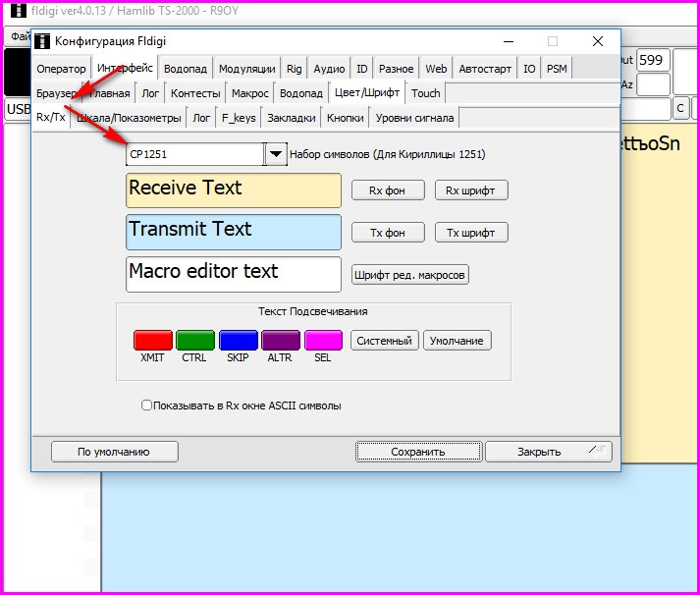Go to the Шкала/Показометры tab
The width and height of the screenshot is (700, 595).
tap(129, 118)
